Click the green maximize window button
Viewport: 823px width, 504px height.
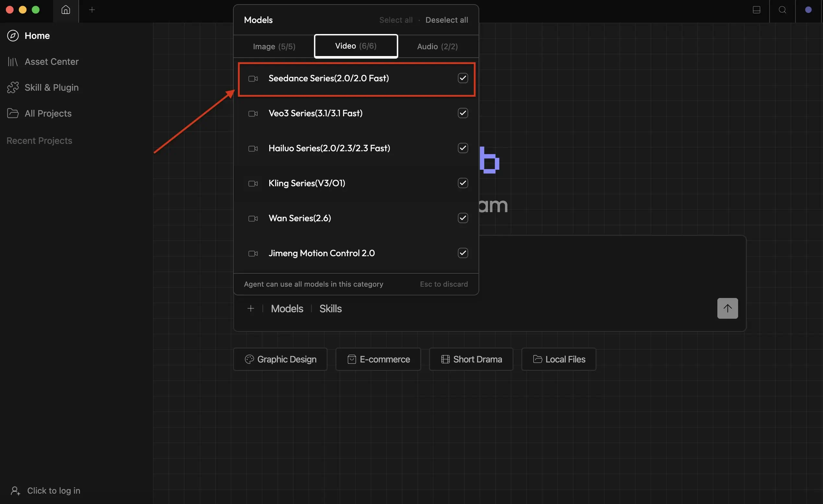[36, 10]
